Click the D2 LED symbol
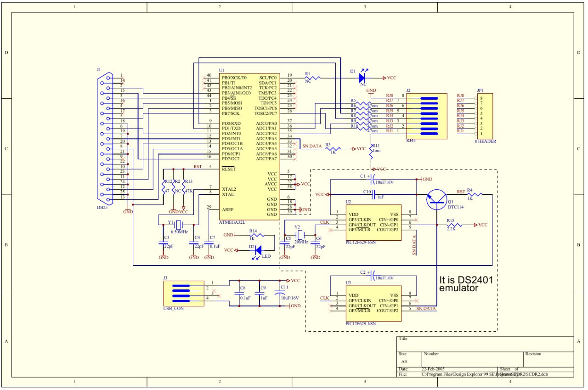Image resolution: width=588 pixels, height=390 pixels. pyautogui.click(x=258, y=250)
